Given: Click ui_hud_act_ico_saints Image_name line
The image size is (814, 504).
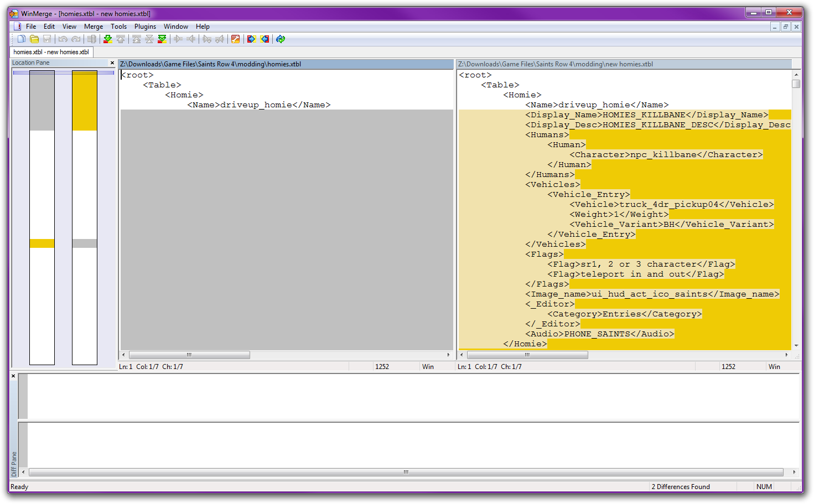Looking at the screenshot, I should [x=652, y=294].
